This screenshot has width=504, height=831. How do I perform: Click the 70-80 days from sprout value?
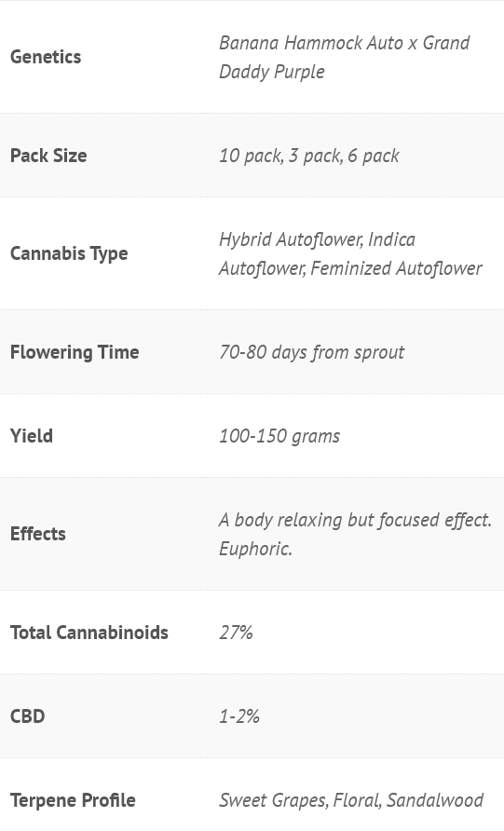pyautogui.click(x=311, y=352)
